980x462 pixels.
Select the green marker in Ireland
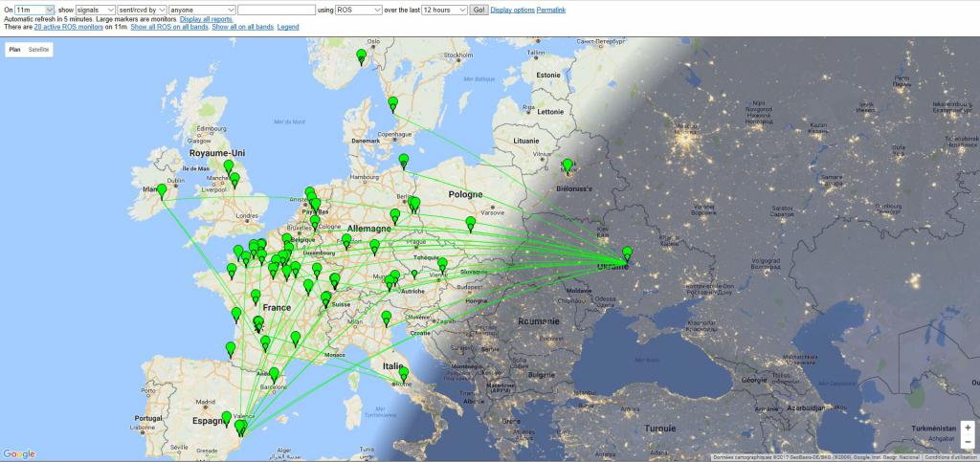162,190
